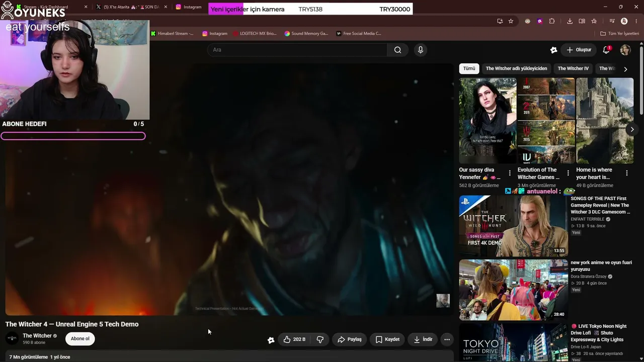Click the sparkle icon beside Oluştur
Viewport: 644px width, 362px height.
(553, 50)
